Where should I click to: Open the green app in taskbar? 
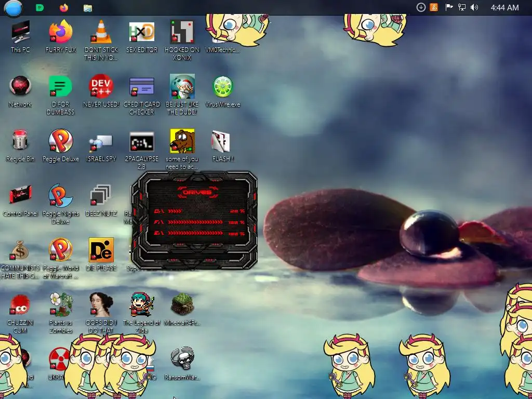tap(39, 7)
